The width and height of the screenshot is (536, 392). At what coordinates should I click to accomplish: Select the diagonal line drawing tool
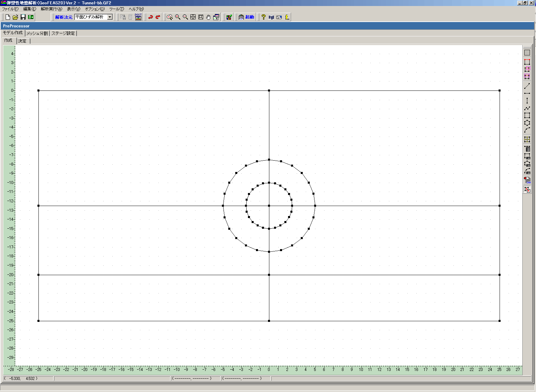point(527,86)
